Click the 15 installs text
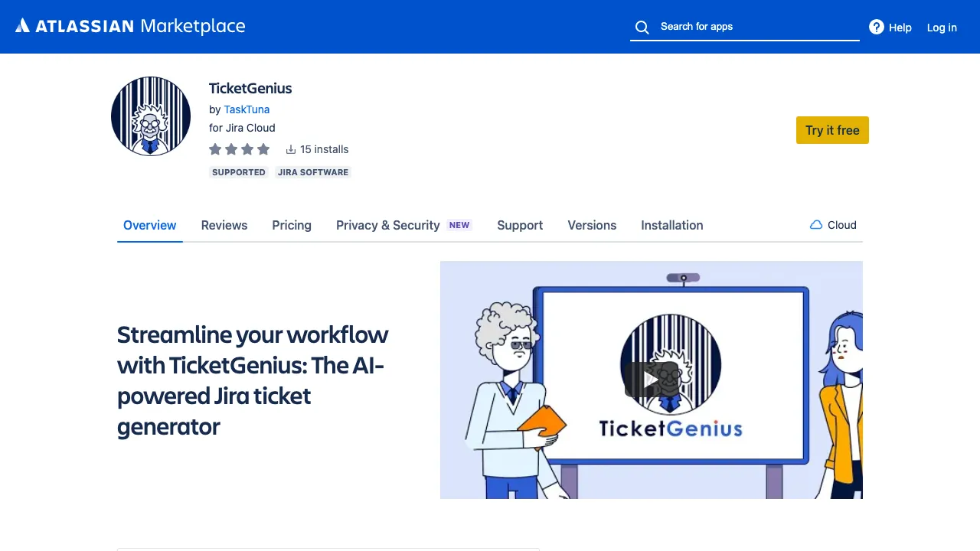The image size is (980, 551). [325, 149]
